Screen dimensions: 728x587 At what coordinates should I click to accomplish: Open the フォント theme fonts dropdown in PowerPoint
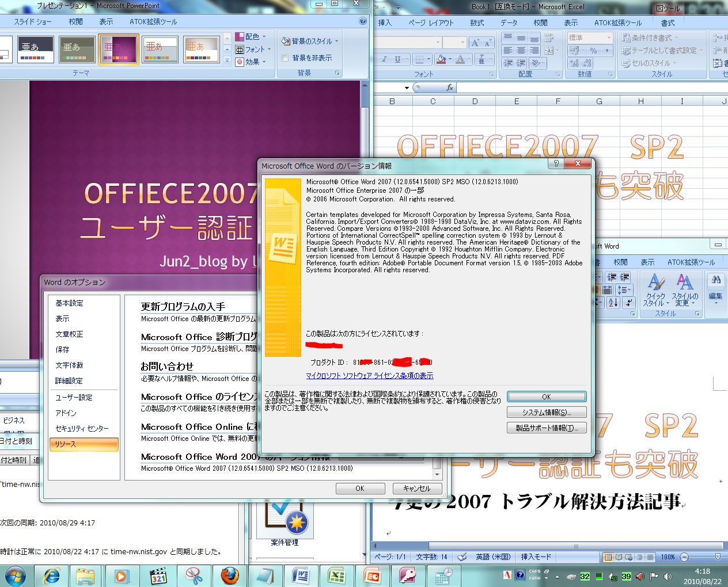pos(253,49)
